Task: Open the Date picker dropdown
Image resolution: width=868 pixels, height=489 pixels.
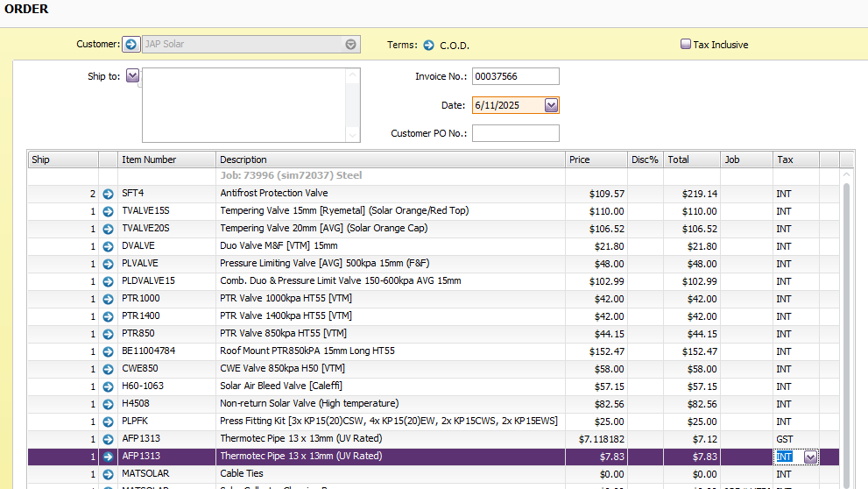Action: (x=551, y=105)
